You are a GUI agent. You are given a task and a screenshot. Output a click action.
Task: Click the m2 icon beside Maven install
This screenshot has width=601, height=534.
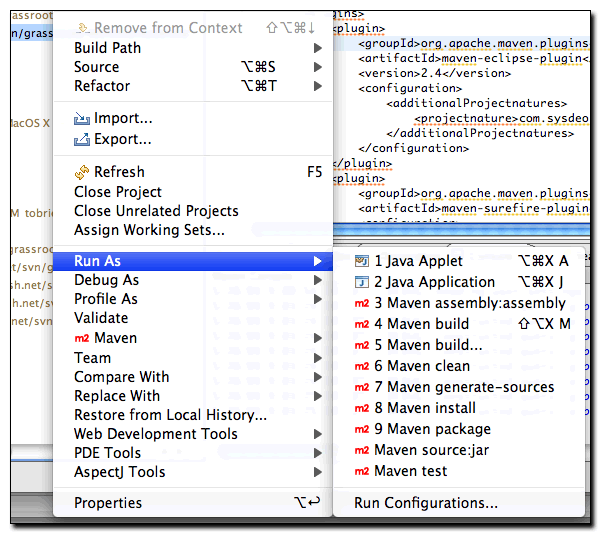(362, 408)
